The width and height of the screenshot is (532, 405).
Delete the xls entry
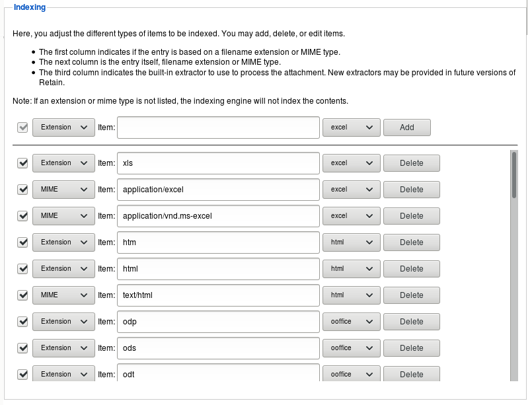411,163
